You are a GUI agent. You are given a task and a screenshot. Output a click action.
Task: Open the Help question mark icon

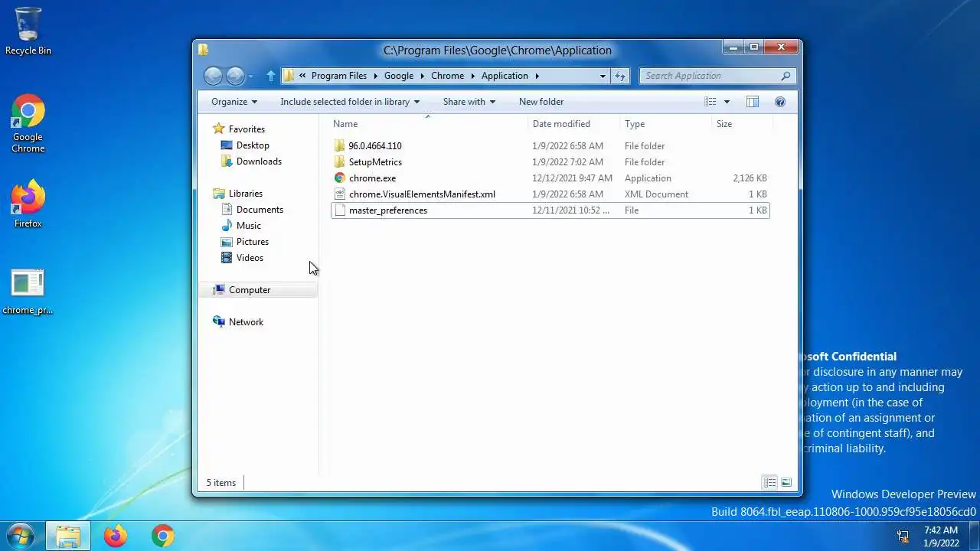780,102
